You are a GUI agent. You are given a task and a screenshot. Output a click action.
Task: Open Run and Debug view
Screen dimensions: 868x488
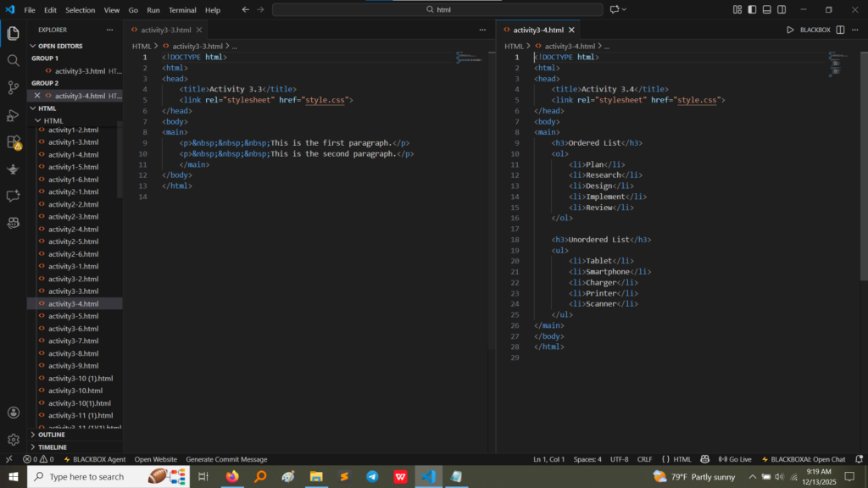[x=13, y=114]
